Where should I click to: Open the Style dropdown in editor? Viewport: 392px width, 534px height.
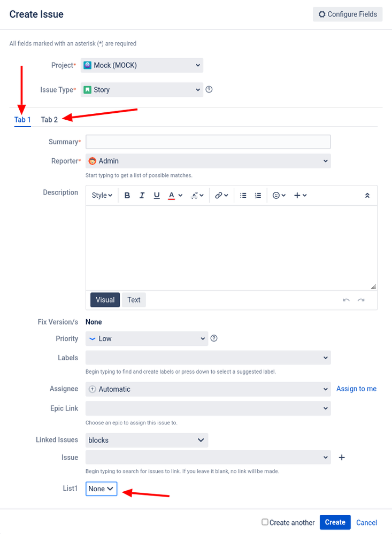[102, 196]
